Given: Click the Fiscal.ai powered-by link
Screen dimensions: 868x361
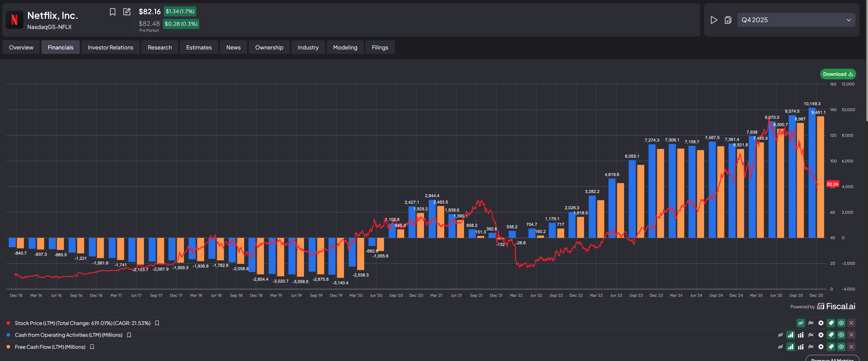Looking at the screenshot, I should point(836,306).
